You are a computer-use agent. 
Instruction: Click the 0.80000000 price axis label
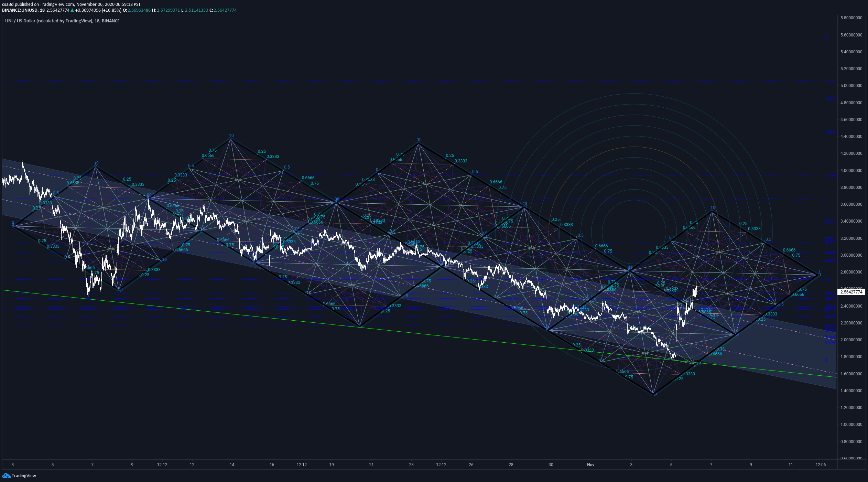(x=851, y=442)
